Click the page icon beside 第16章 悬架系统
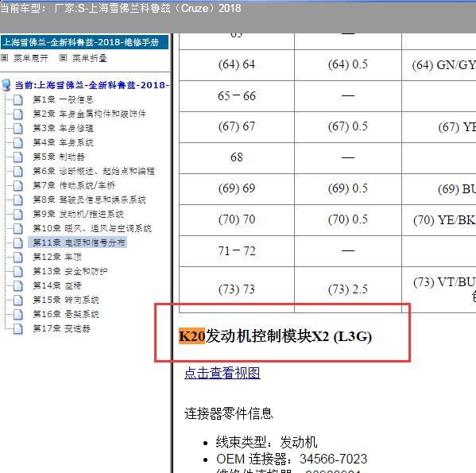The image size is (476, 473). pyautogui.click(x=18, y=314)
